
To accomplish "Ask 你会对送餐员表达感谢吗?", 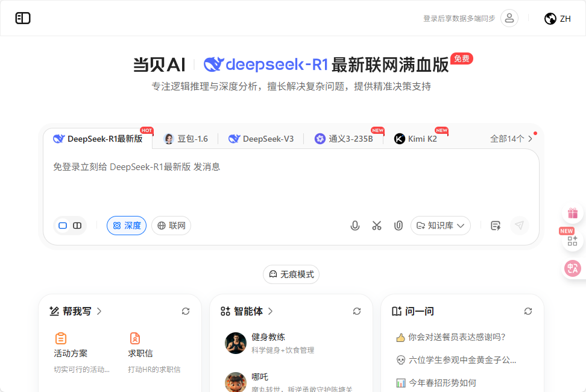I will [451, 337].
